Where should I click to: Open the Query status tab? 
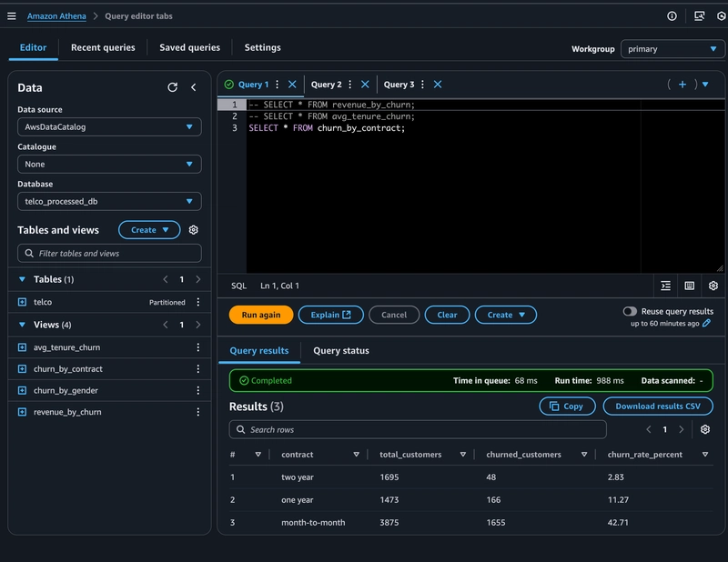click(x=341, y=350)
